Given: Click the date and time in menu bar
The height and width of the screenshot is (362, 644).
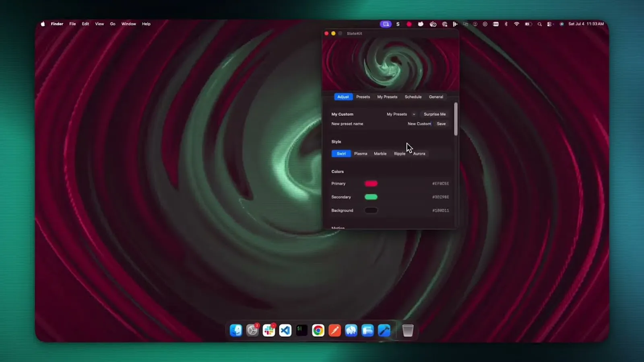Looking at the screenshot, I should [x=586, y=24].
